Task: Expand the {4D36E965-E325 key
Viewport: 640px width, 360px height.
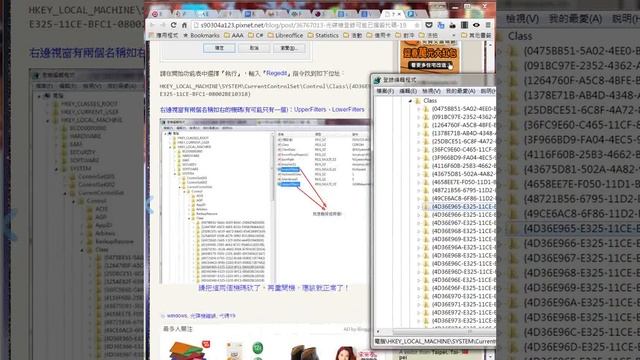Action: (418, 207)
